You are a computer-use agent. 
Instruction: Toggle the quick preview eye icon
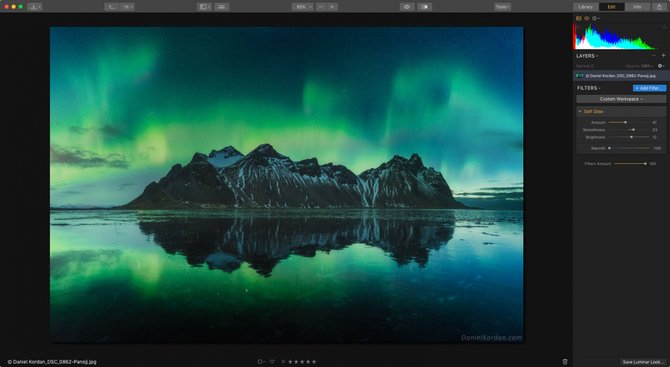[407, 7]
